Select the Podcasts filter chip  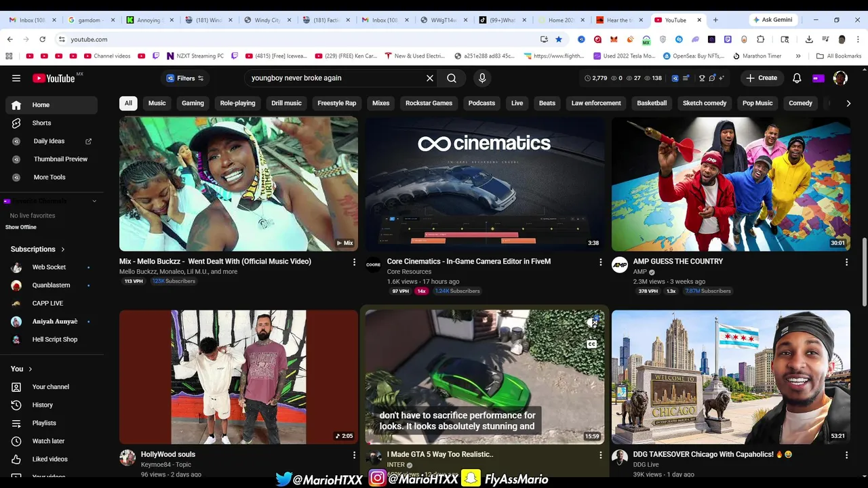[481, 103]
